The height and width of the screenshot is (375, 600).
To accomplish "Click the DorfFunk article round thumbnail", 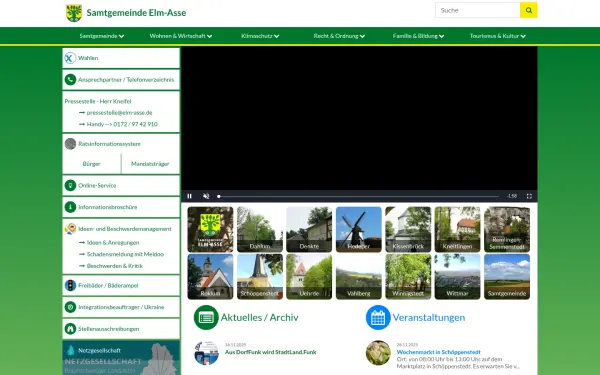I will (206, 353).
